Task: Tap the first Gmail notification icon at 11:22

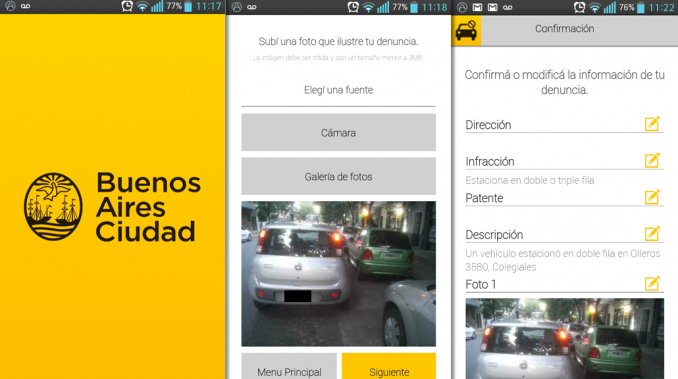Action: (x=477, y=7)
